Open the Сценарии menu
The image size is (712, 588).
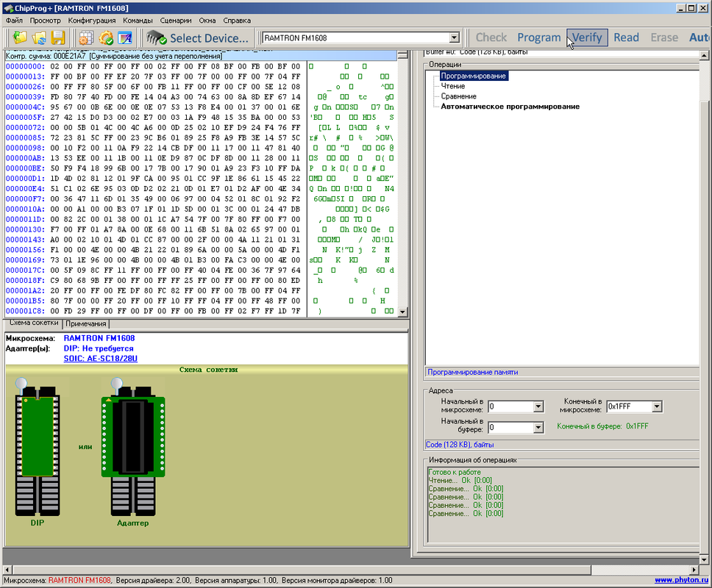[x=176, y=21]
